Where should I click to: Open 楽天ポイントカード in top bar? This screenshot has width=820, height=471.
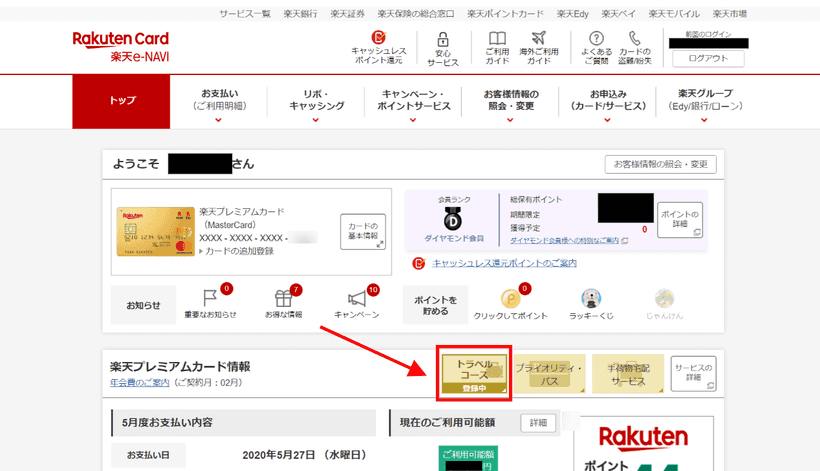(505, 14)
